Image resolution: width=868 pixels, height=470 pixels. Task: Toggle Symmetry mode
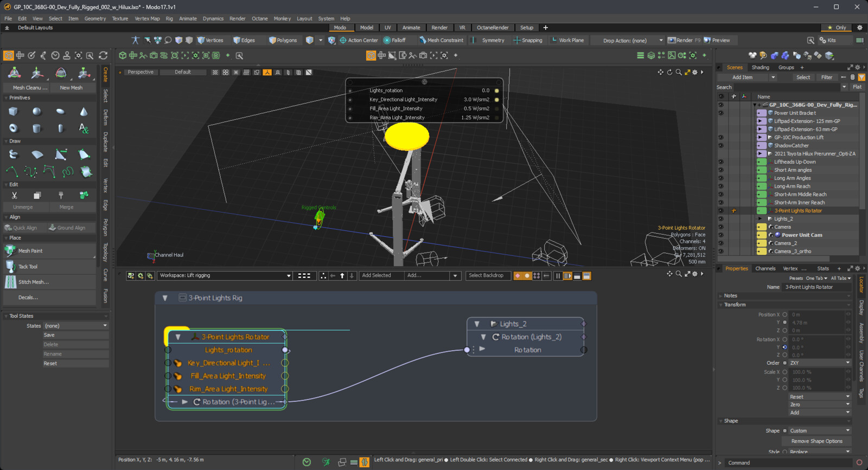click(x=493, y=40)
